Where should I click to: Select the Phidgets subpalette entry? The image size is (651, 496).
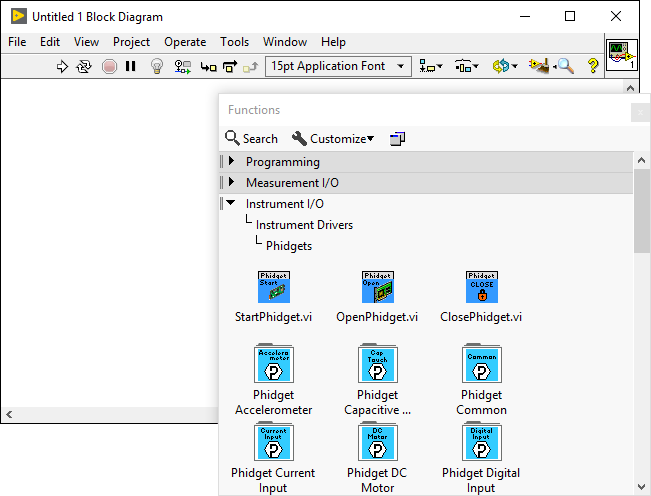click(289, 246)
